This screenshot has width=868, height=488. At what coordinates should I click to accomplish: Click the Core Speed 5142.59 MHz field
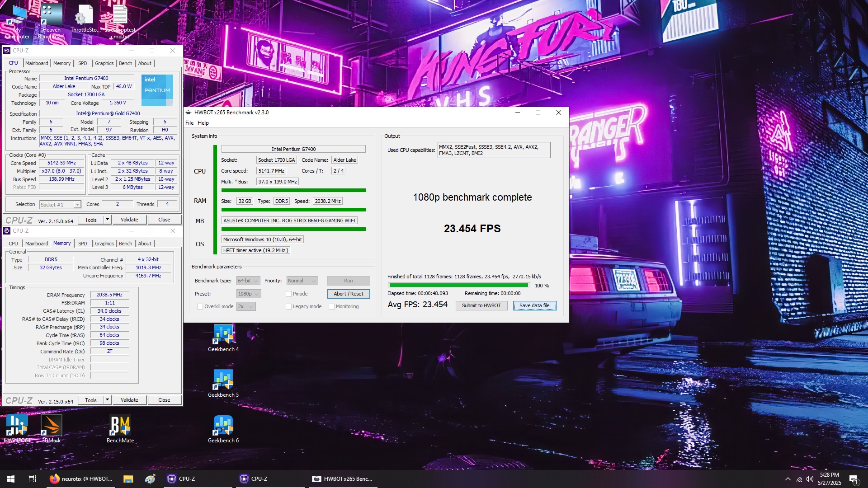[x=62, y=163]
